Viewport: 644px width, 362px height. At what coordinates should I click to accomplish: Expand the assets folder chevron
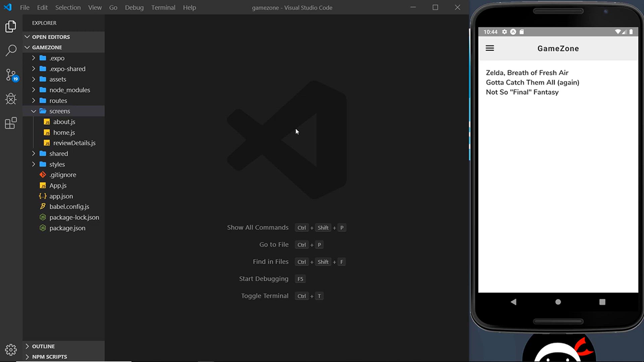pyautogui.click(x=34, y=79)
